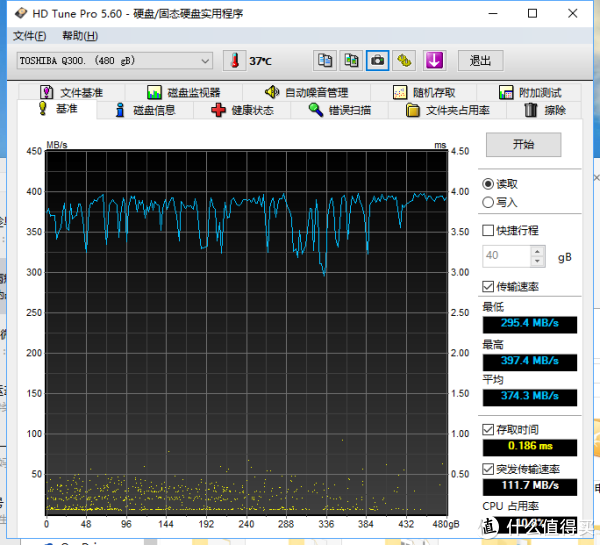Click the 374.3 MB/s average value
Image resolution: width=600 pixels, height=545 pixels.
click(x=530, y=397)
